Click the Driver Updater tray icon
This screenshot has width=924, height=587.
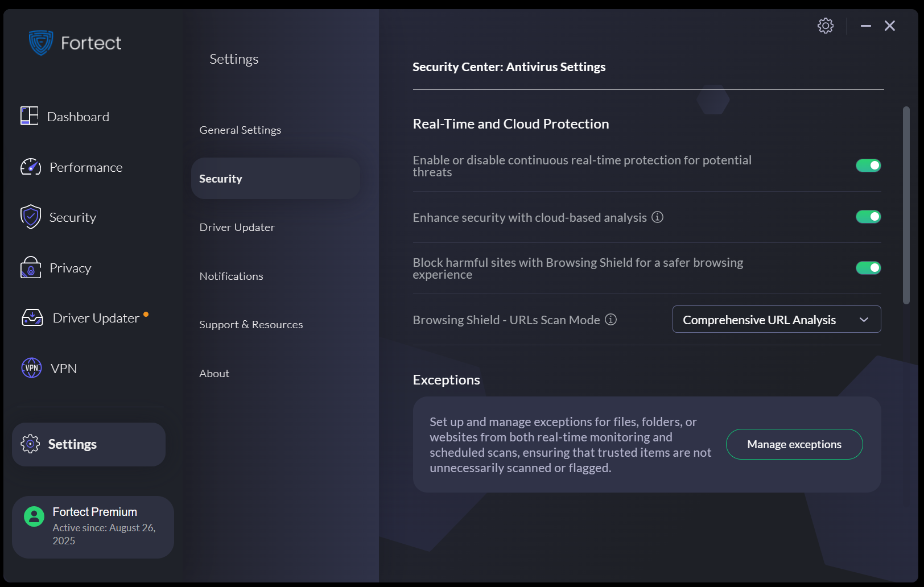pos(32,317)
